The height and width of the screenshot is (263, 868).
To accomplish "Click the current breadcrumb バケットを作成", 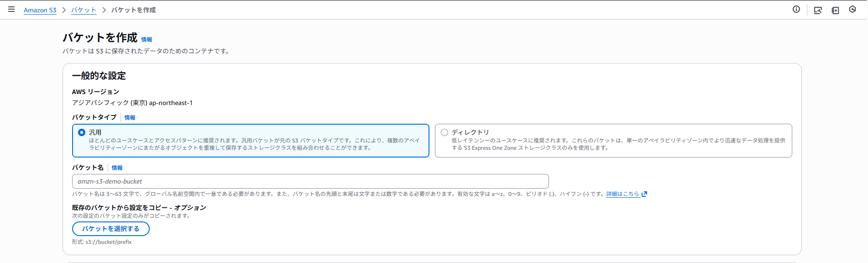I will tap(134, 10).
